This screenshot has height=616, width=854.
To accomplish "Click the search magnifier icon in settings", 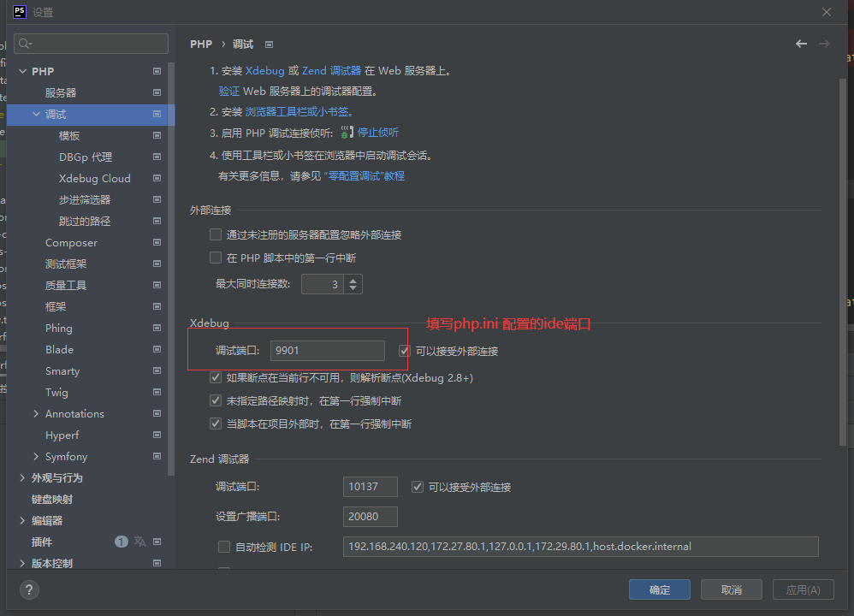I will pos(25,44).
